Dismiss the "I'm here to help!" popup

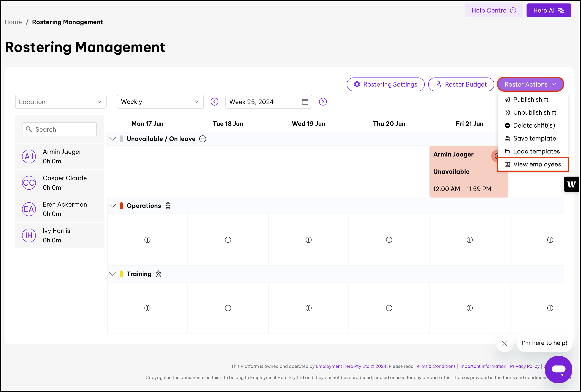point(504,344)
